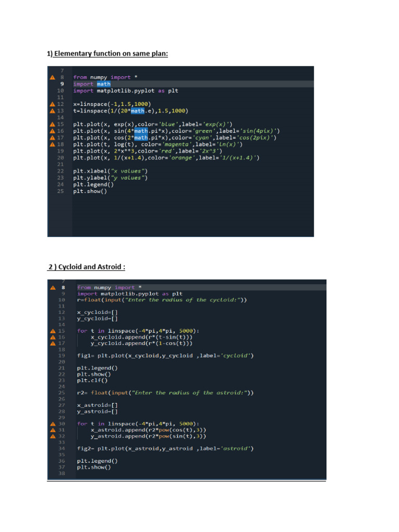Click plt.legend() on line 24 of first block

coord(94,184)
